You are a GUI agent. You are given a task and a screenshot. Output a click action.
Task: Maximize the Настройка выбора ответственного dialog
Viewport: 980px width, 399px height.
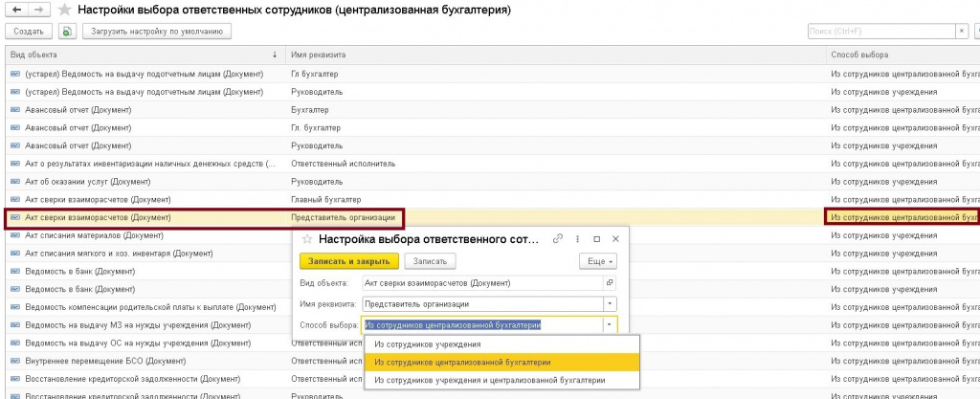click(x=597, y=239)
